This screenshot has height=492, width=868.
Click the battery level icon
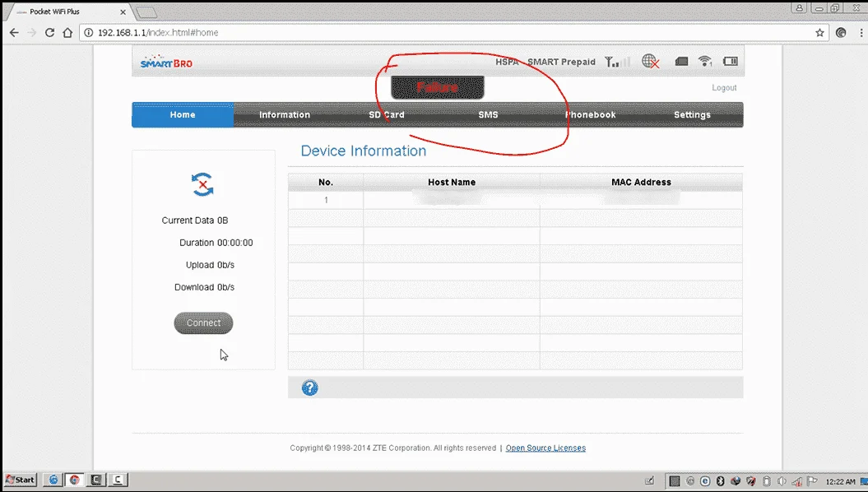(x=731, y=62)
